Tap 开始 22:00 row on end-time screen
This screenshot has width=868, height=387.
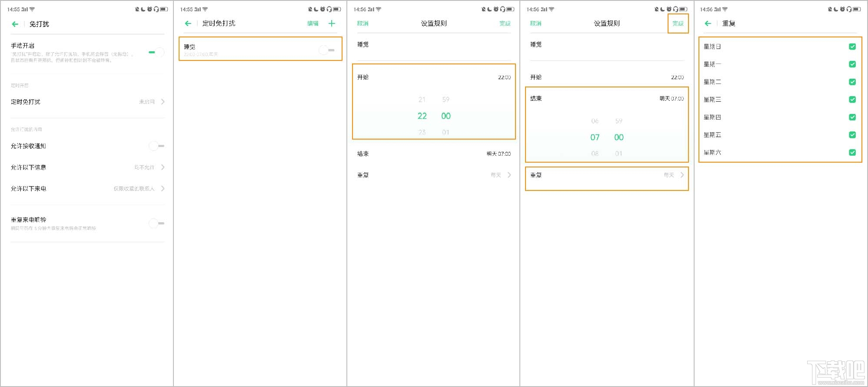click(607, 77)
